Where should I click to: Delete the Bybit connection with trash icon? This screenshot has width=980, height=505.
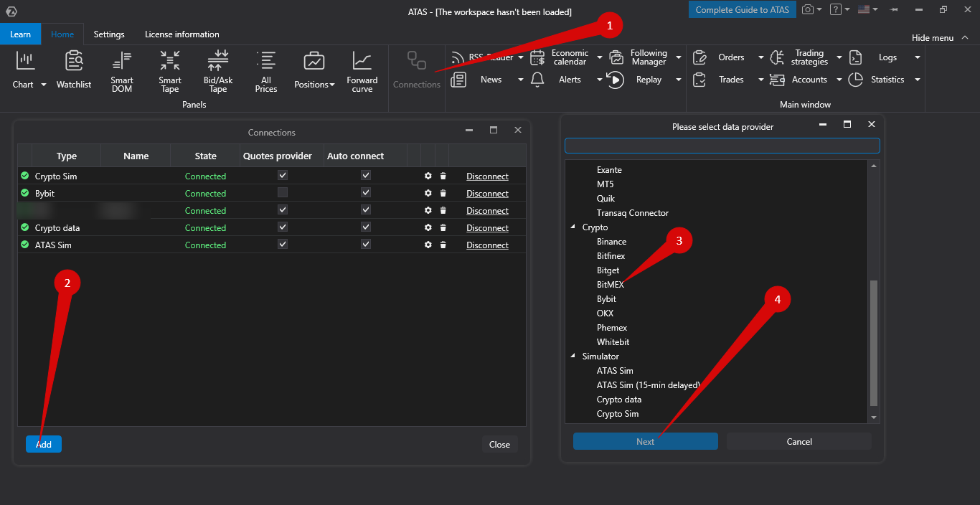(443, 193)
